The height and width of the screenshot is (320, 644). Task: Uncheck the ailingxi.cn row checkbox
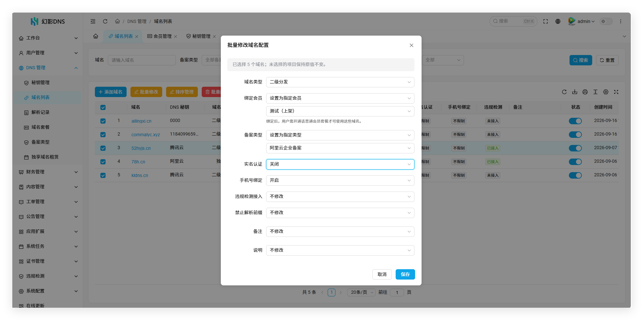pyautogui.click(x=103, y=121)
